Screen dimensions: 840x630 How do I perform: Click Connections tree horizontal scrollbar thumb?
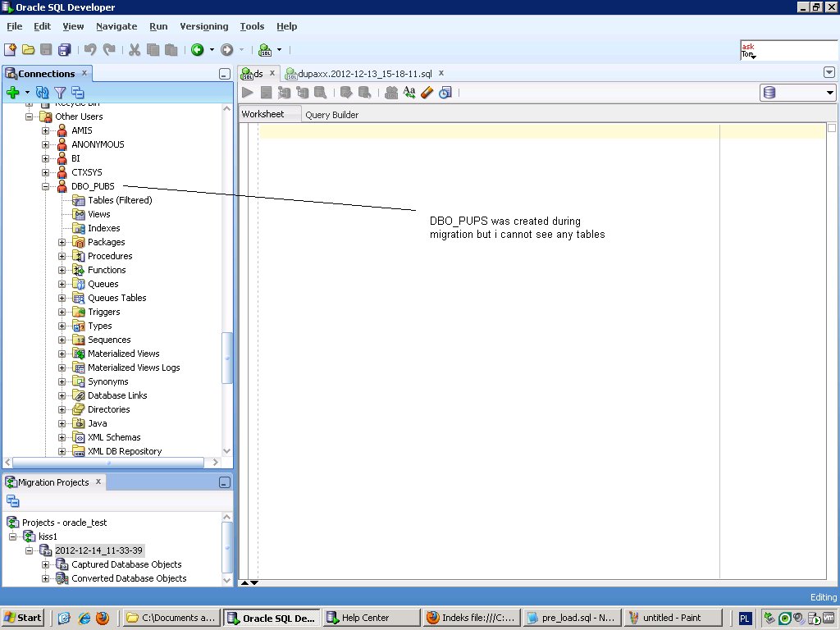[x=107, y=463]
